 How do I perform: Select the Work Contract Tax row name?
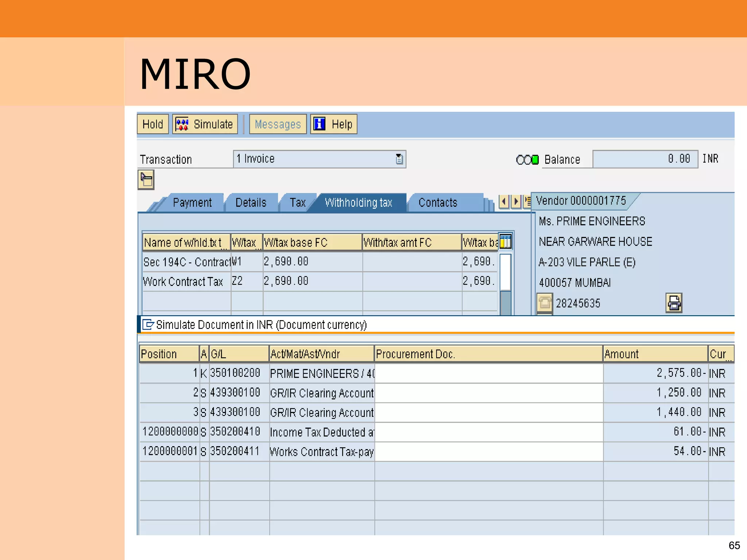[x=187, y=281]
